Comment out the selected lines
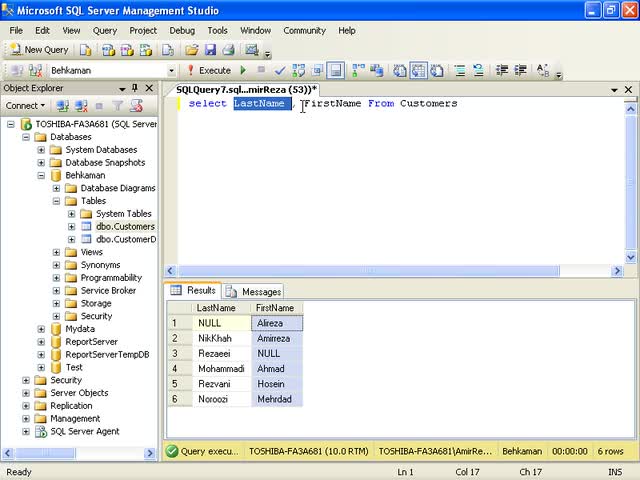Viewport: 640px width, 480px height. [460, 71]
